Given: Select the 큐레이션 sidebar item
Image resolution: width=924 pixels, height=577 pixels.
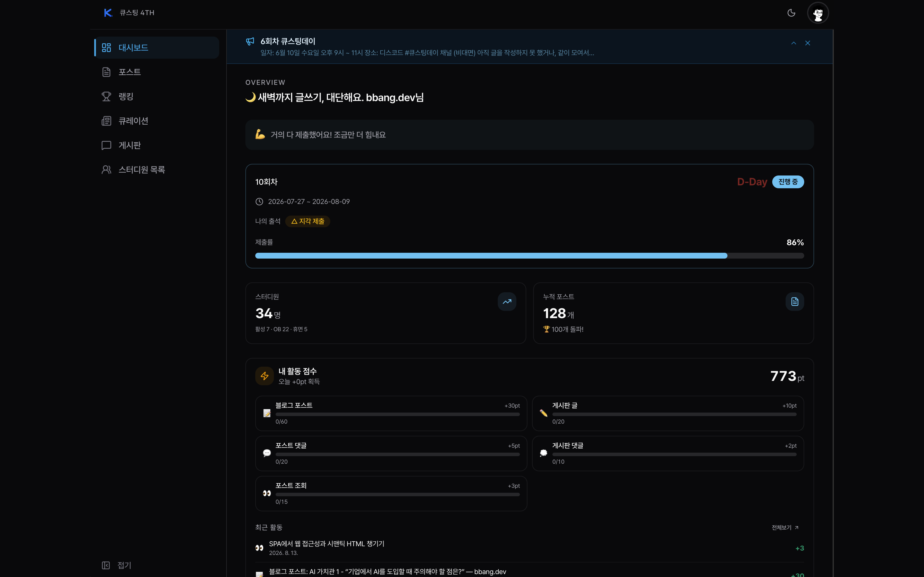Looking at the screenshot, I should 156,121.
